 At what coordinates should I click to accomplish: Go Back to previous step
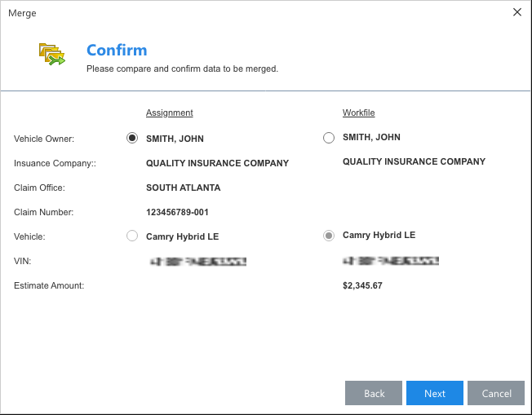(x=374, y=393)
